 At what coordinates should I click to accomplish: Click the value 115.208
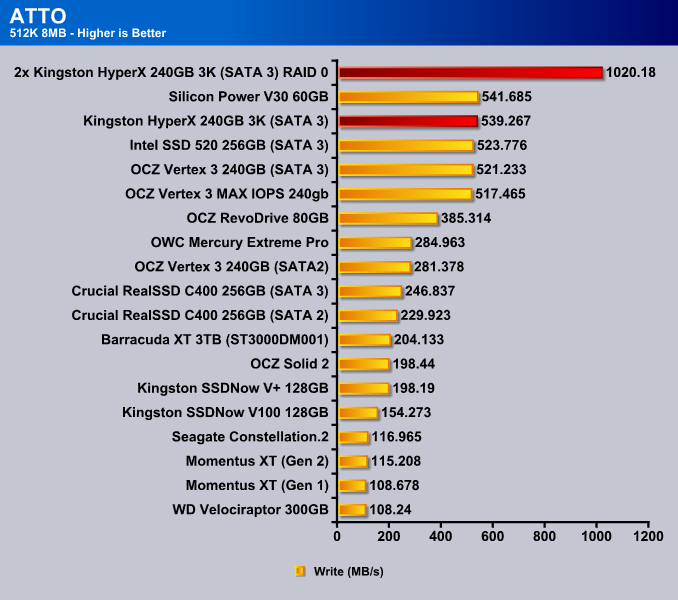tap(396, 461)
